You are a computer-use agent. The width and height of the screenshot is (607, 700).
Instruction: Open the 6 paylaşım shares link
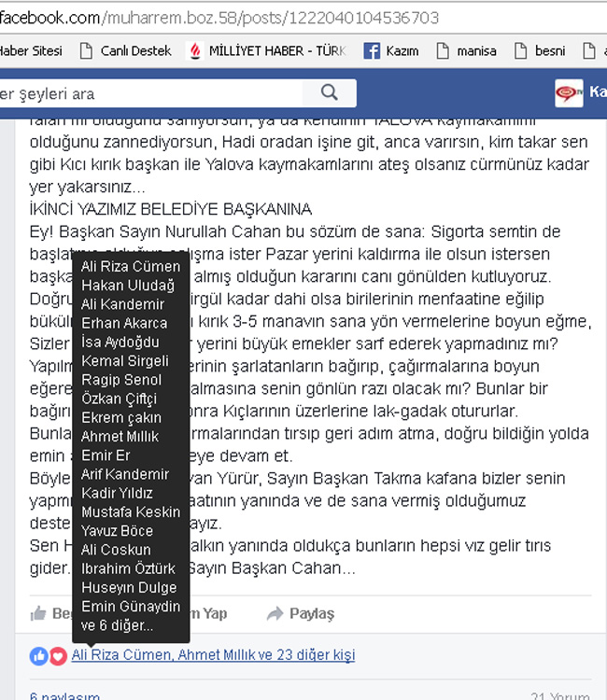(64, 695)
